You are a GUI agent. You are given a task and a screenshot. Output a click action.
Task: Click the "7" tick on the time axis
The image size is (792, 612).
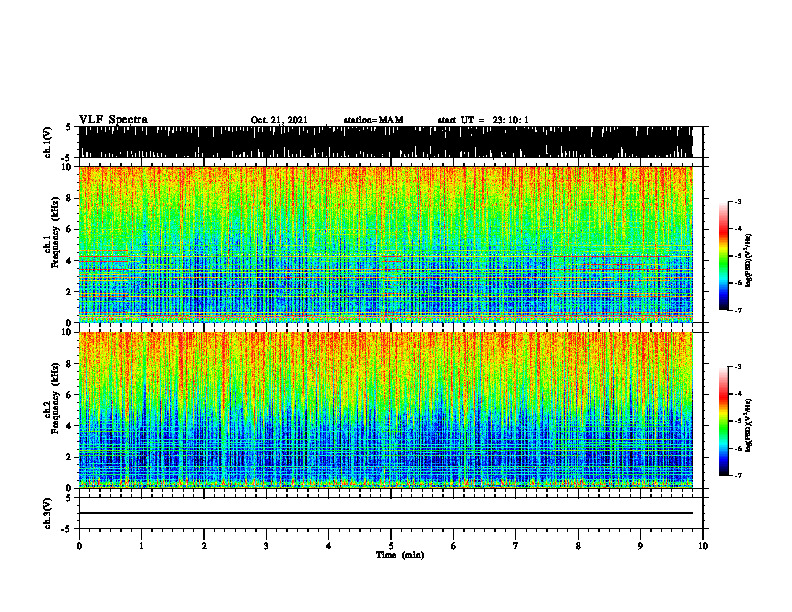(x=516, y=546)
